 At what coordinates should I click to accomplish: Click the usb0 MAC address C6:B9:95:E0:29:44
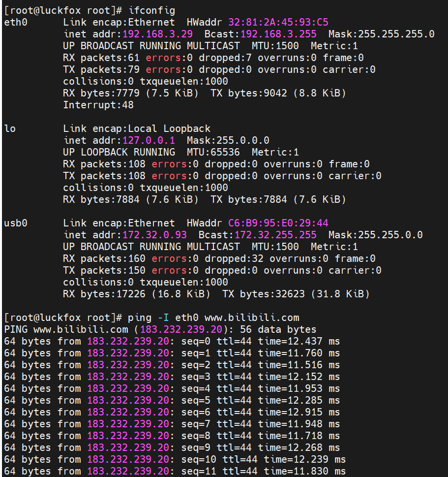pyautogui.click(x=278, y=223)
